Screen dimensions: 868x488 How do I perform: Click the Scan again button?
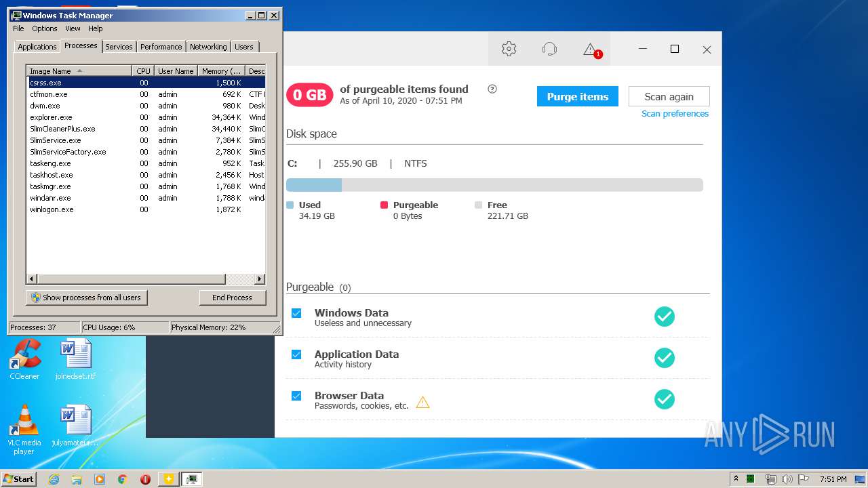point(669,96)
